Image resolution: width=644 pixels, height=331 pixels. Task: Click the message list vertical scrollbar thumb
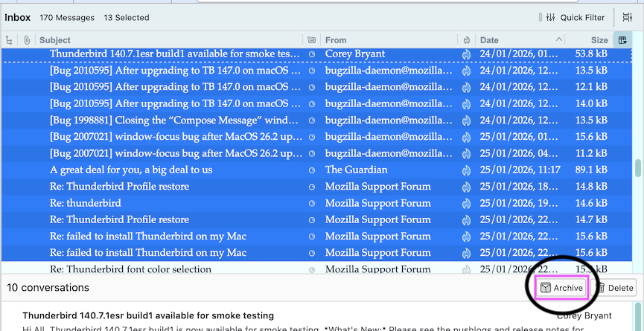pyautogui.click(x=637, y=170)
